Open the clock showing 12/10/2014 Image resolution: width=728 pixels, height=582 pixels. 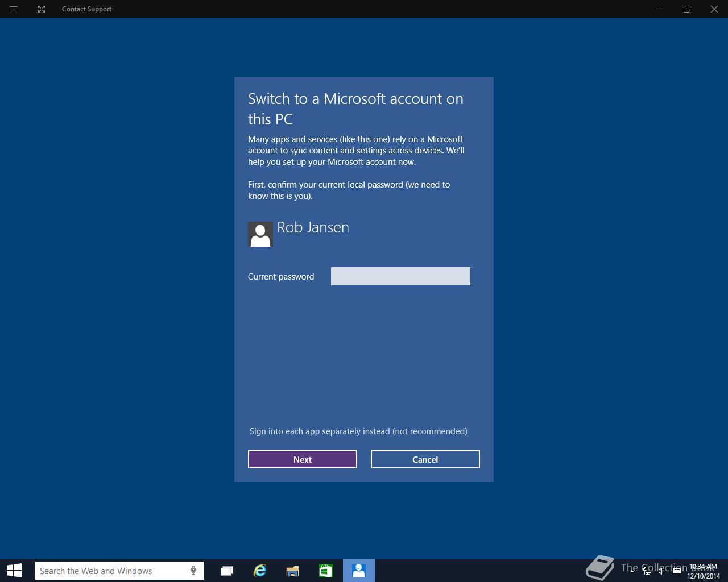tap(704, 571)
